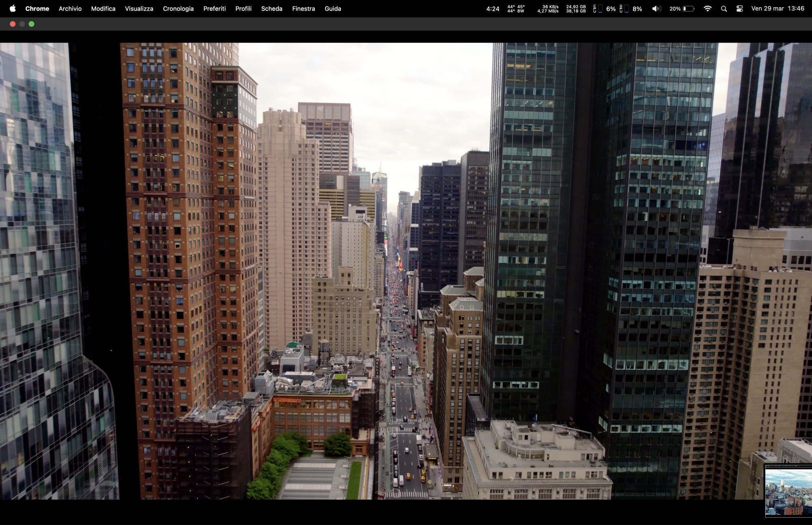Open the Scheda menu
The height and width of the screenshot is (525, 812).
(272, 9)
